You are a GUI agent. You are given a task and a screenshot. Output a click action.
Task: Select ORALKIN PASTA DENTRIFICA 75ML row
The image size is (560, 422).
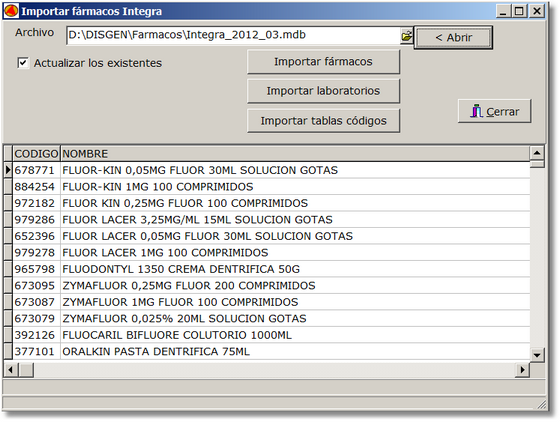pyautogui.click(x=271, y=352)
